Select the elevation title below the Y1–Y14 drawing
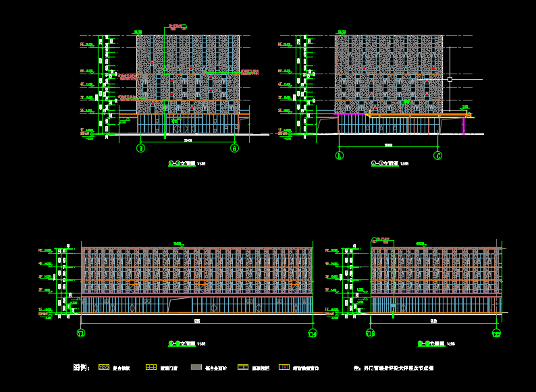 click(186, 343)
